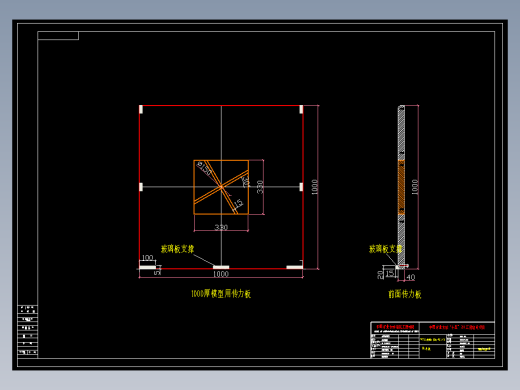Pick the vertical 330 dimension of the orange square
The image size is (520, 390).
(260, 187)
